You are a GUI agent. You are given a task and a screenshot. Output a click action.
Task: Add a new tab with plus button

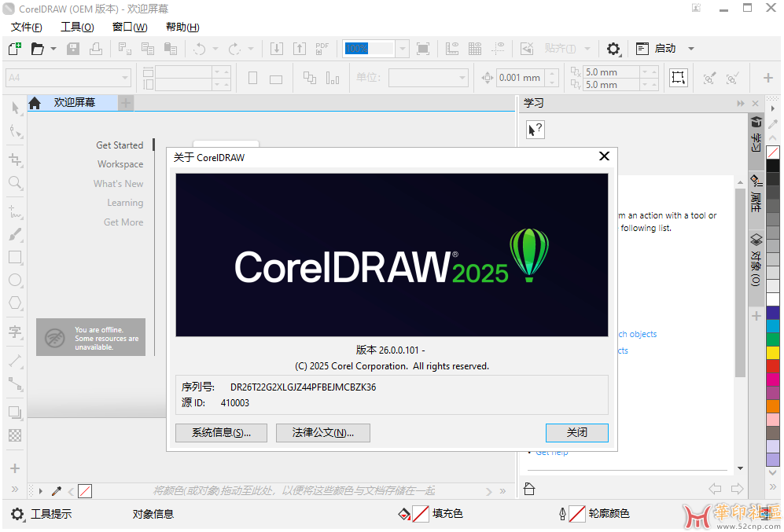pos(126,103)
